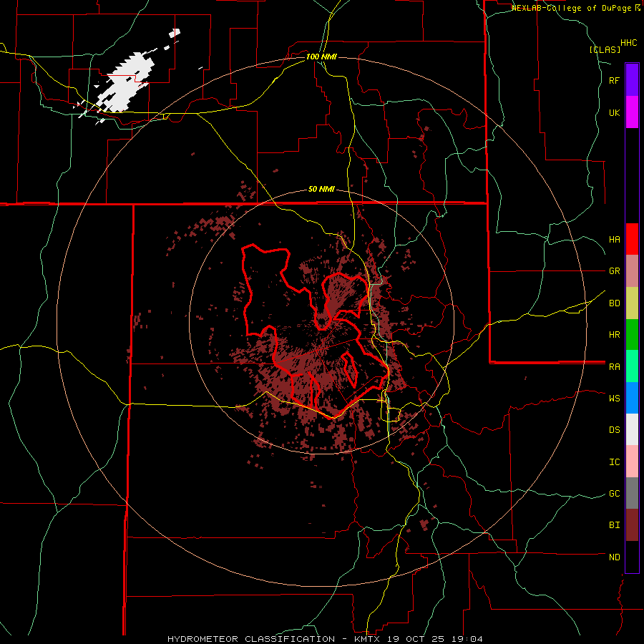Viewport: 644px width, 644px height.
Task: Click the RF legend label
Action: point(615,81)
